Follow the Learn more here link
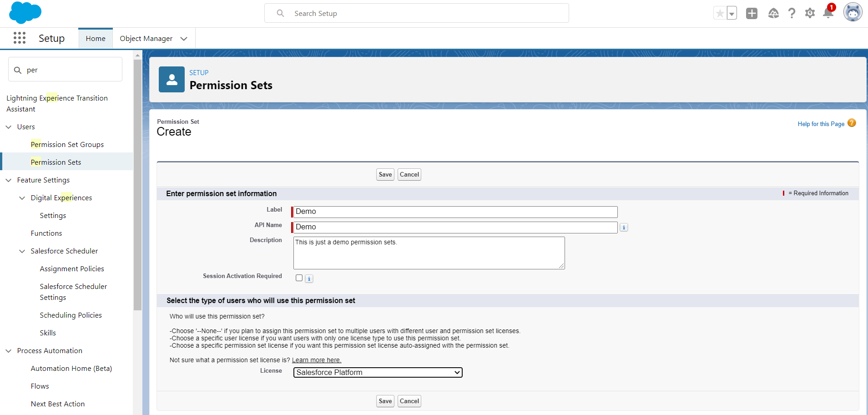Image resolution: width=868 pixels, height=415 pixels. 317,360
